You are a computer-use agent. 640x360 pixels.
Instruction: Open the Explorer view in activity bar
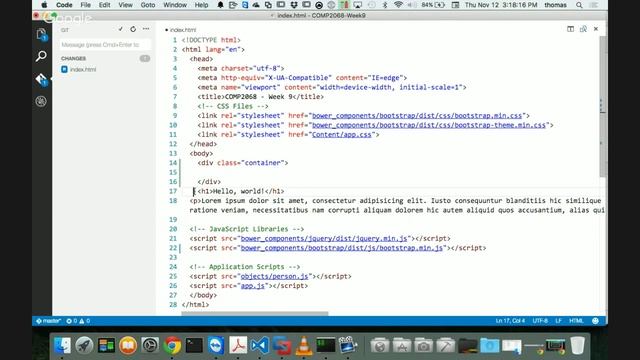coord(41,34)
